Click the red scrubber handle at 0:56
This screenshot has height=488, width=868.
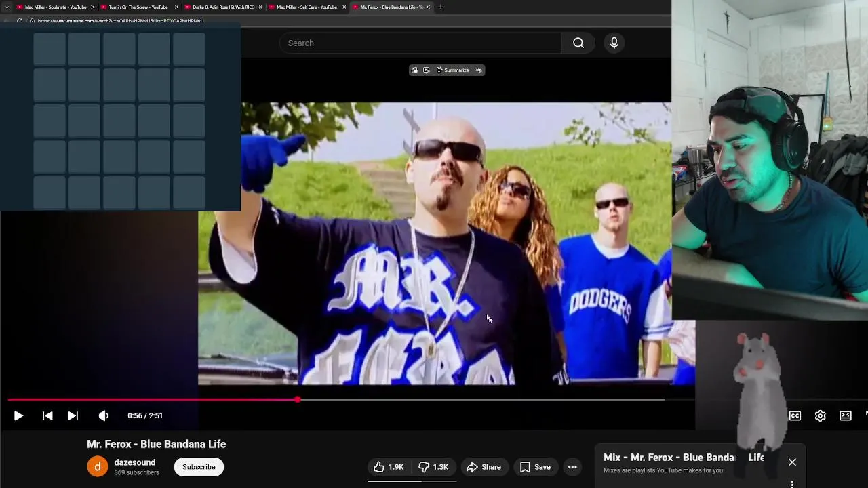click(x=298, y=399)
